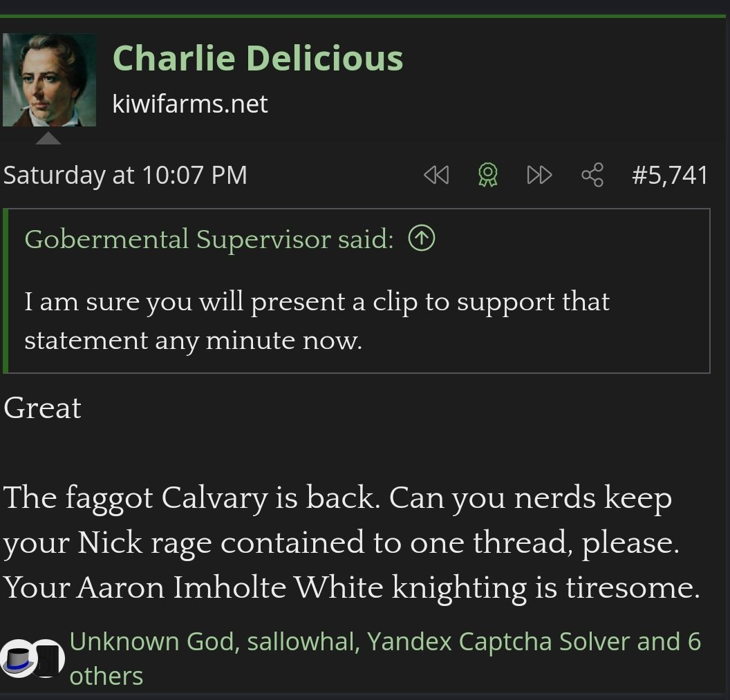Click the kiwifarms.net text under username
The width and height of the screenshot is (730, 700).
click(x=190, y=104)
